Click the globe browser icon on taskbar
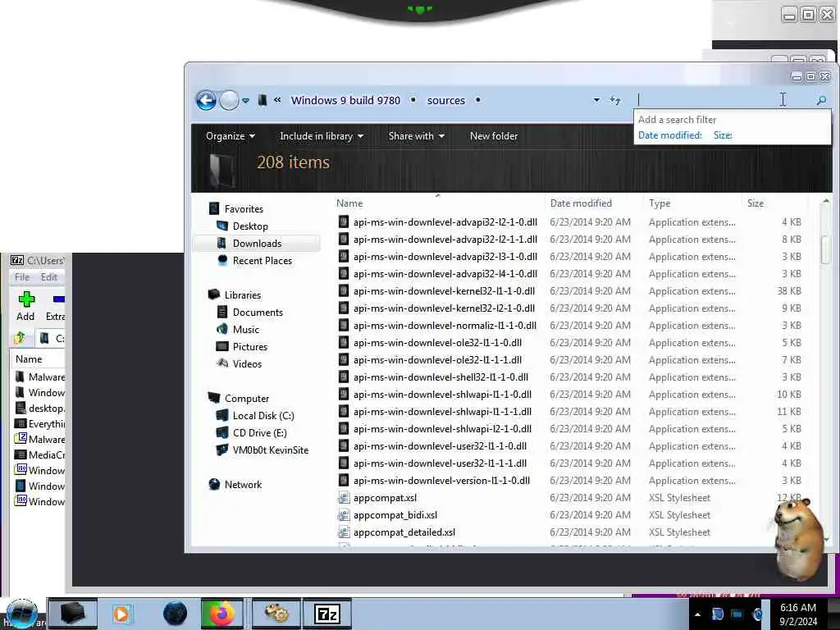Screen dimensions: 840x630 (175, 614)
